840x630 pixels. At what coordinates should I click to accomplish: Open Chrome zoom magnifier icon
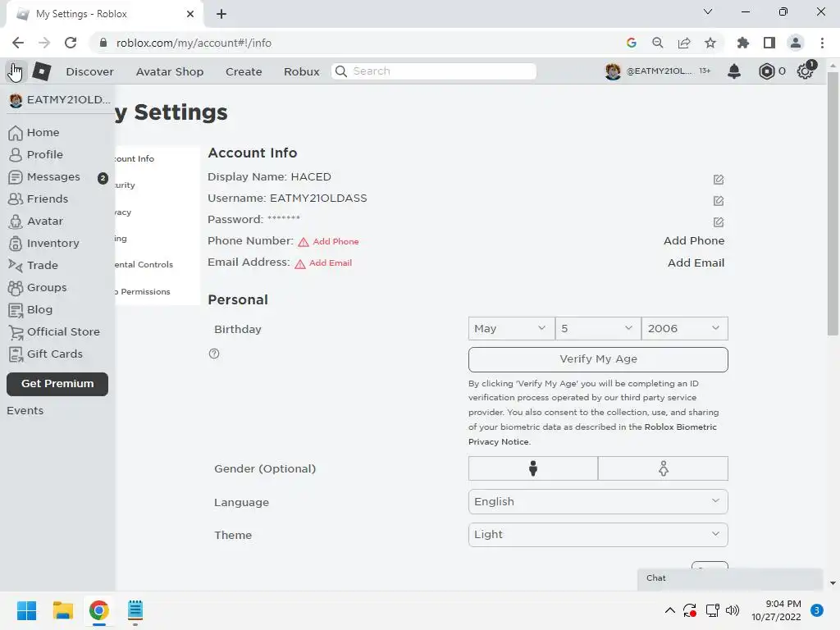click(657, 43)
